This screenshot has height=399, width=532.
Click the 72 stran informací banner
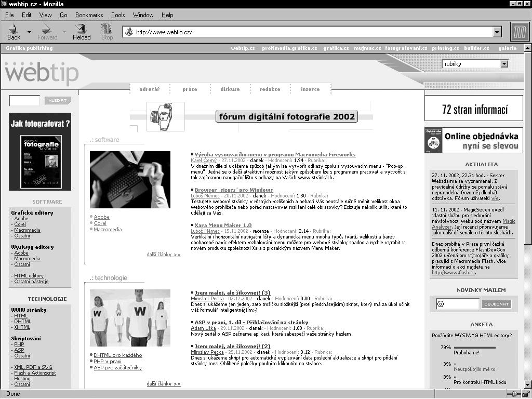click(x=474, y=108)
